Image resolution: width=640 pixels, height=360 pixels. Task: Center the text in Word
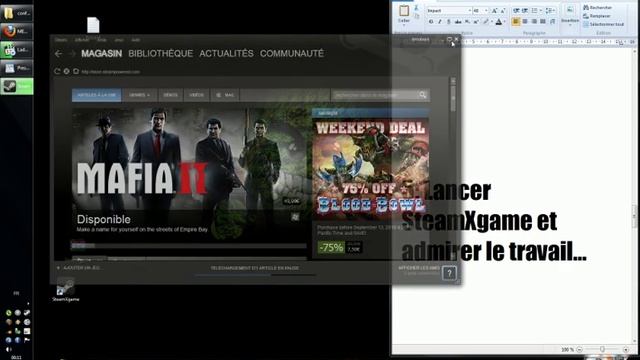[x=525, y=21]
